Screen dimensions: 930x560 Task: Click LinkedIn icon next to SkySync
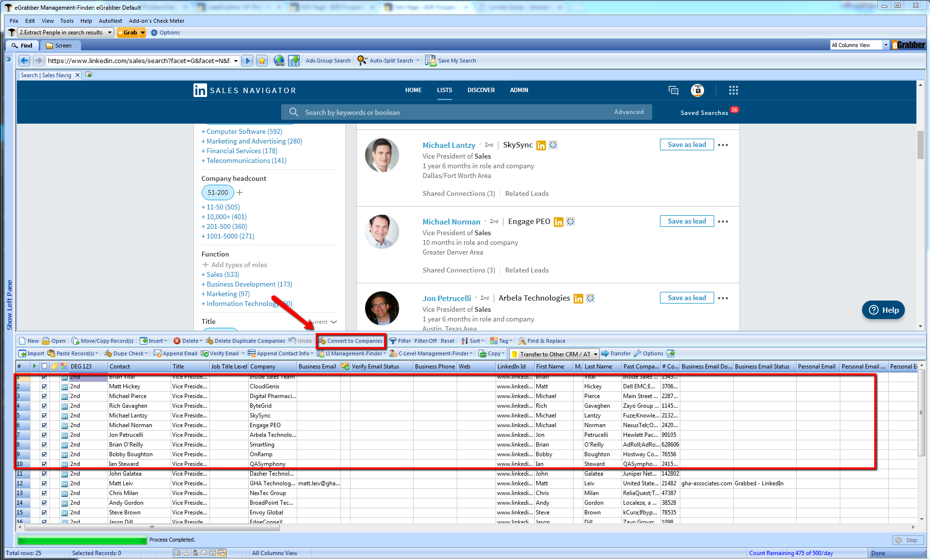(541, 145)
